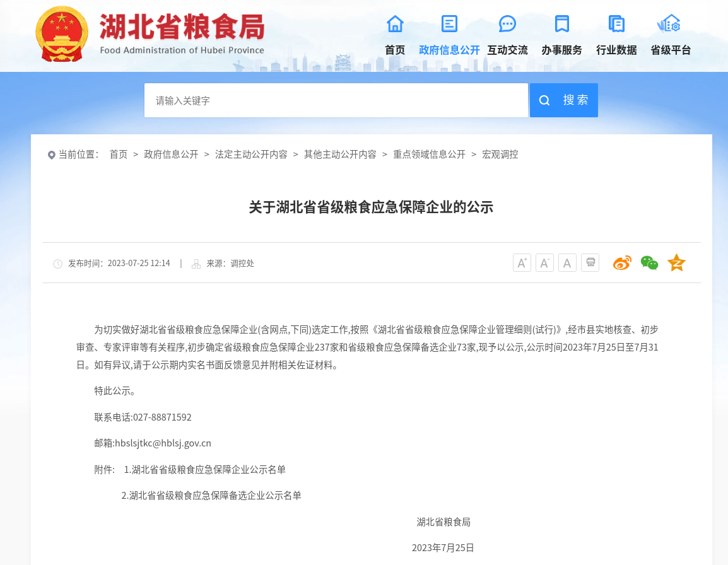Select 首页 in top navigation
Screen dimensions: 728x565
coord(395,50)
